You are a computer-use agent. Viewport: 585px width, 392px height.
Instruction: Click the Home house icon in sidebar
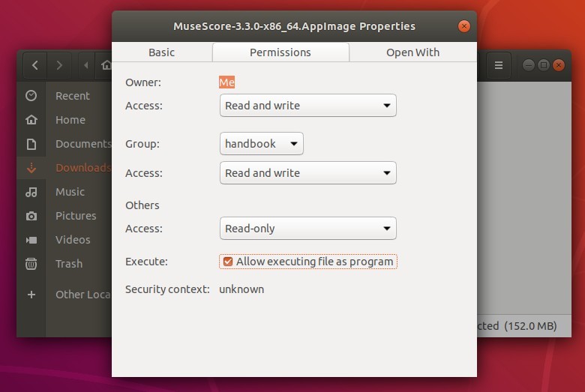31,120
